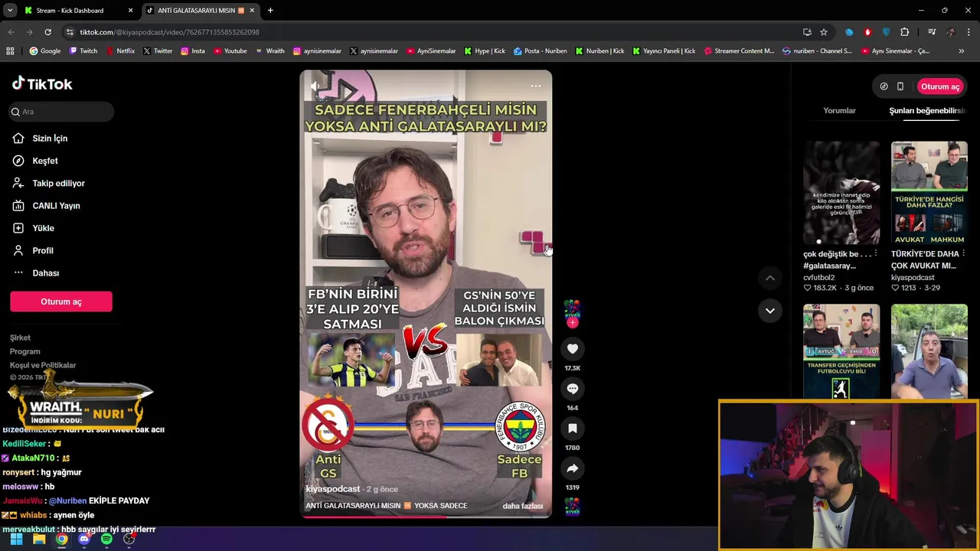Open OBS Studio from the taskbar
This screenshot has width=980, height=551.
pos(129,540)
